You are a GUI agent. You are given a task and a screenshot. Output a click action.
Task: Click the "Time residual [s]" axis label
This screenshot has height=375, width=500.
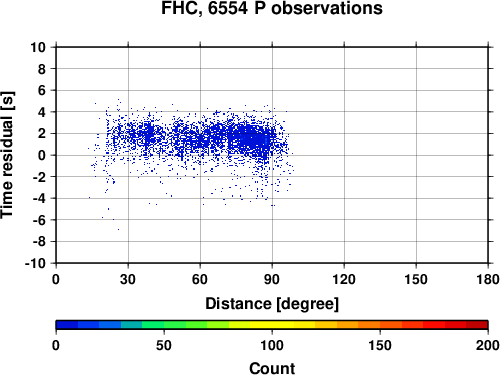[7, 155]
